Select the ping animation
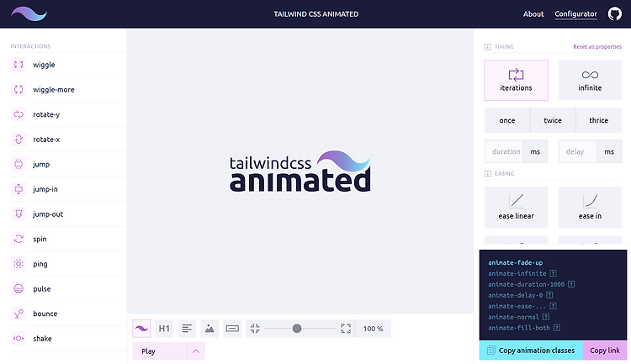This screenshot has height=364, width=631. click(x=68, y=264)
